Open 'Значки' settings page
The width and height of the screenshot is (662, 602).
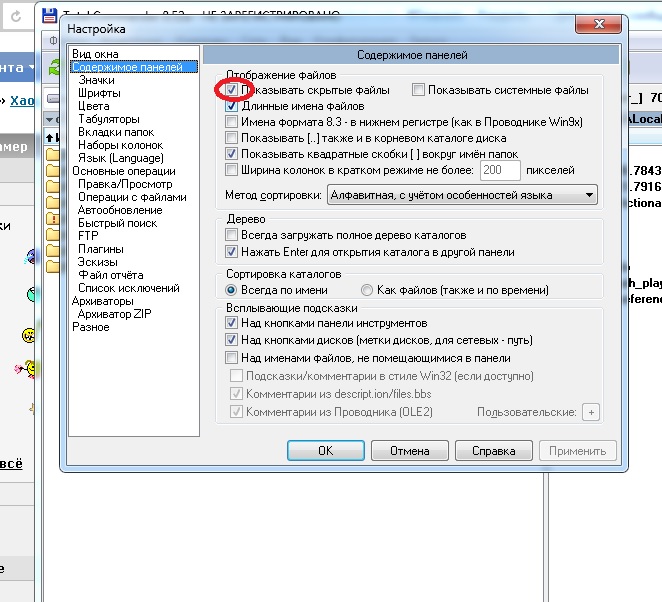point(96,80)
